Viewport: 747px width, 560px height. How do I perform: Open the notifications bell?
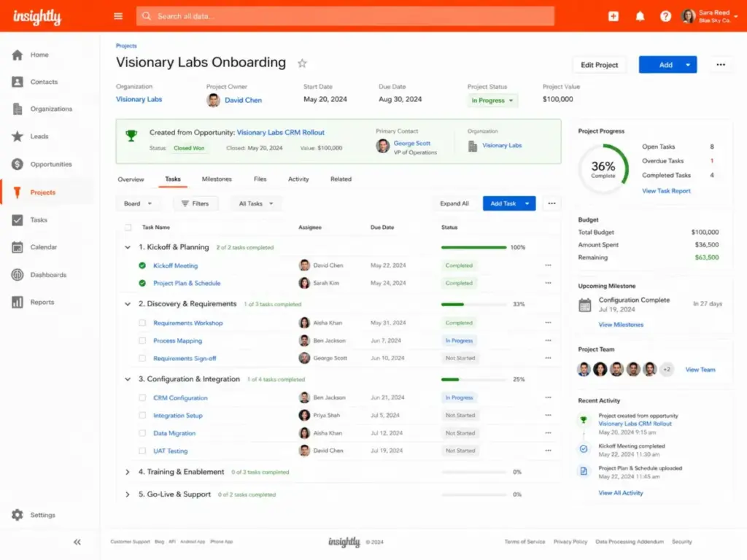click(640, 16)
